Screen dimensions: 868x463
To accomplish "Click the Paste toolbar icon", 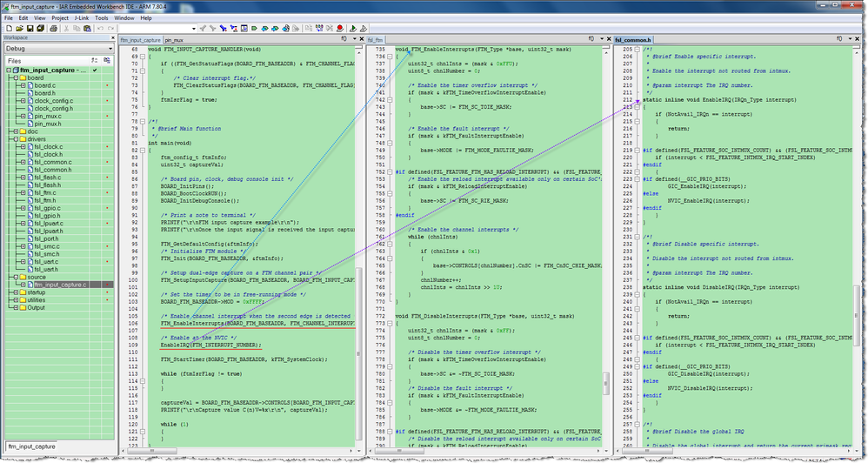I will tap(87, 28).
